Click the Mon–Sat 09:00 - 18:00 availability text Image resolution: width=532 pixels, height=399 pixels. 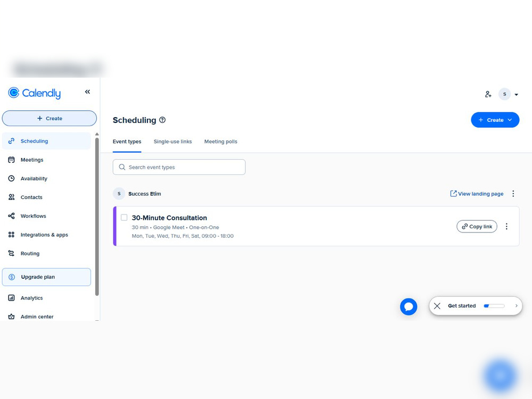pyautogui.click(x=182, y=236)
